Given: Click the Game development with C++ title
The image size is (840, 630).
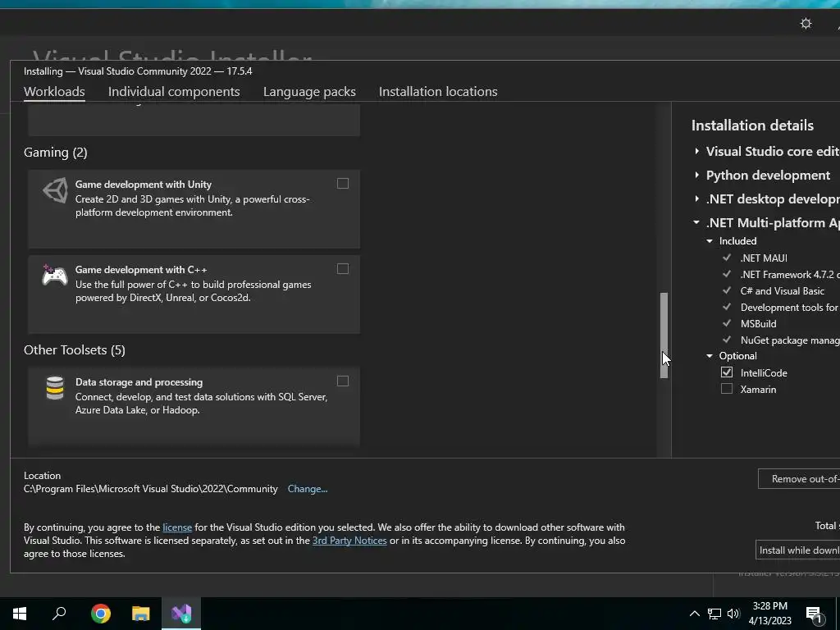Looking at the screenshot, I should coord(141,269).
